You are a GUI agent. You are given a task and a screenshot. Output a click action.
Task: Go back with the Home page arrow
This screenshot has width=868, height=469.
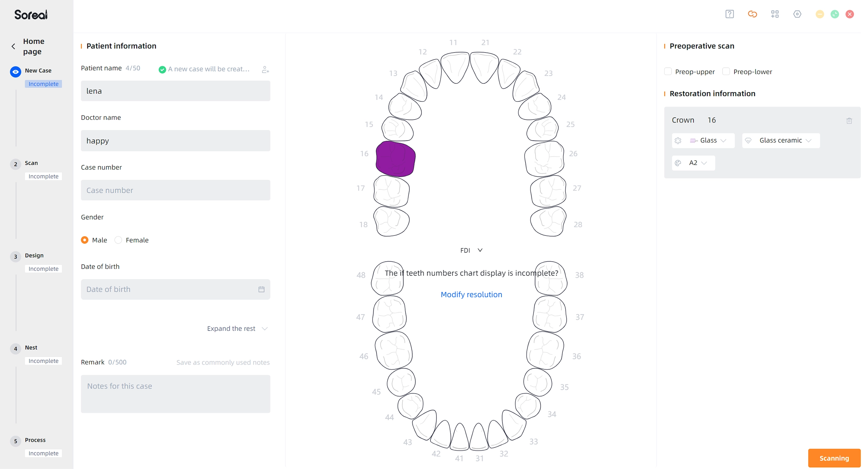[14, 46]
